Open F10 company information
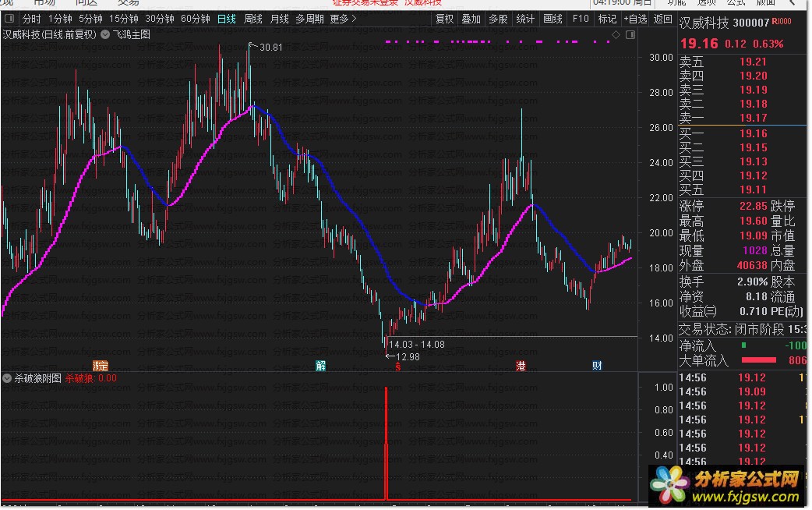Screen dimensions: 812x510 [x=581, y=19]
